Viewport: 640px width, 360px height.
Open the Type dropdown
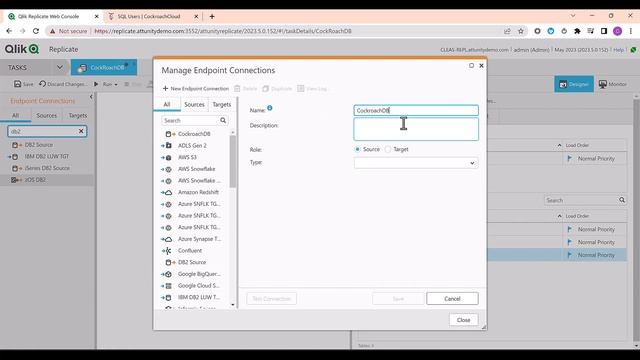pyautogui.click(x=416, y=163)
